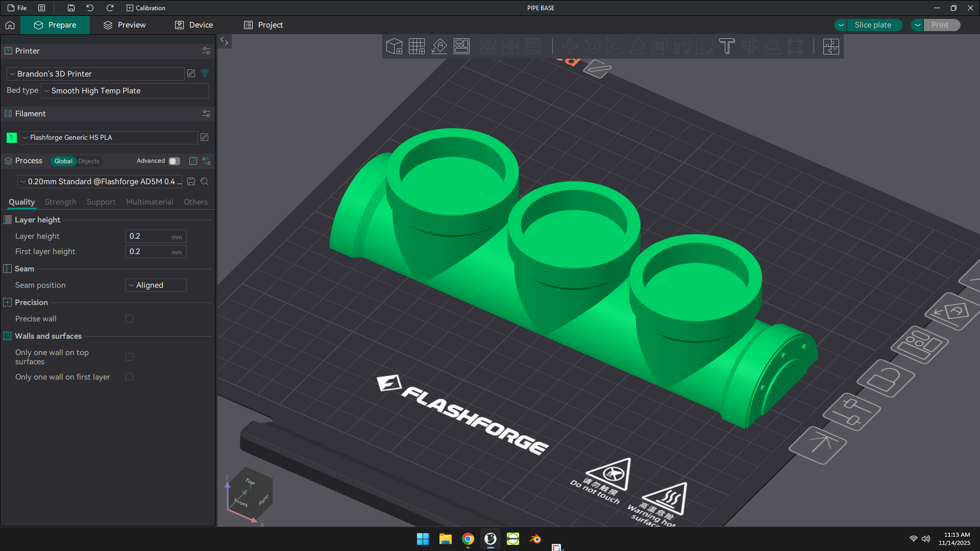The width and height of the screenshot is (980, 551).
Task: Click the Add plate grid icon
Action: pyautogui.click(x=416, y=46)
